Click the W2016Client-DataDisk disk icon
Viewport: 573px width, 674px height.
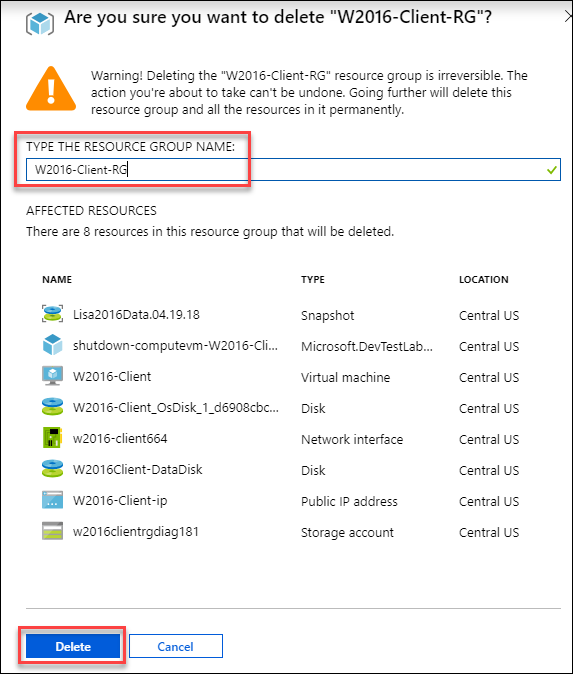[52, 469]
